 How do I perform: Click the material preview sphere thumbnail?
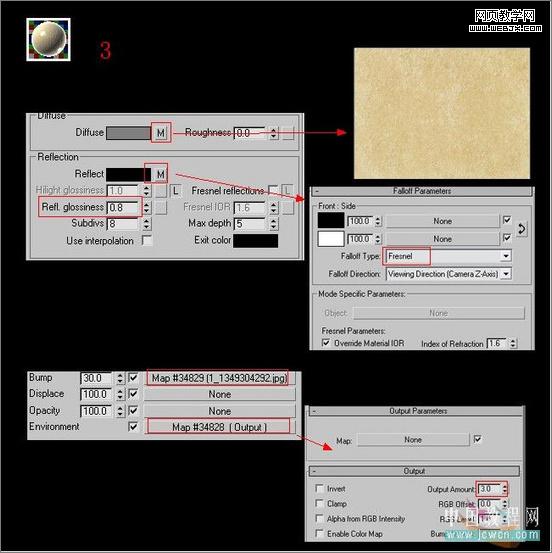pos(49,40)
